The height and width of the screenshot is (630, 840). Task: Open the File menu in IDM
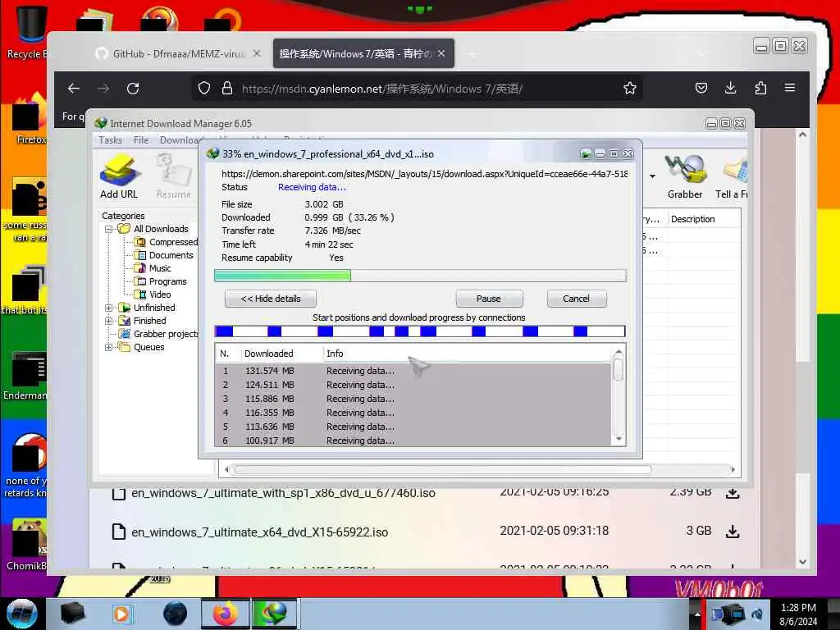pyautogui.click(x=141, y=140)
